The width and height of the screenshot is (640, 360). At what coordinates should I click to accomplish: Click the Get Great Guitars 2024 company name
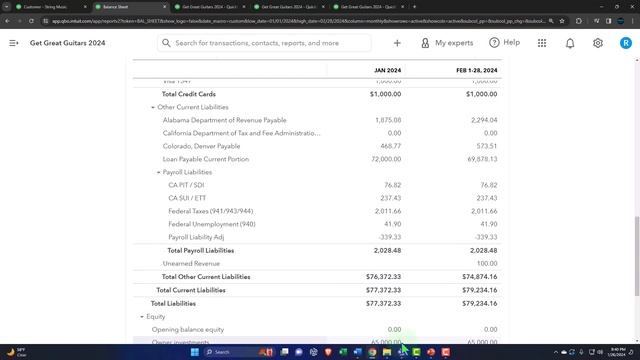(67, 43)
